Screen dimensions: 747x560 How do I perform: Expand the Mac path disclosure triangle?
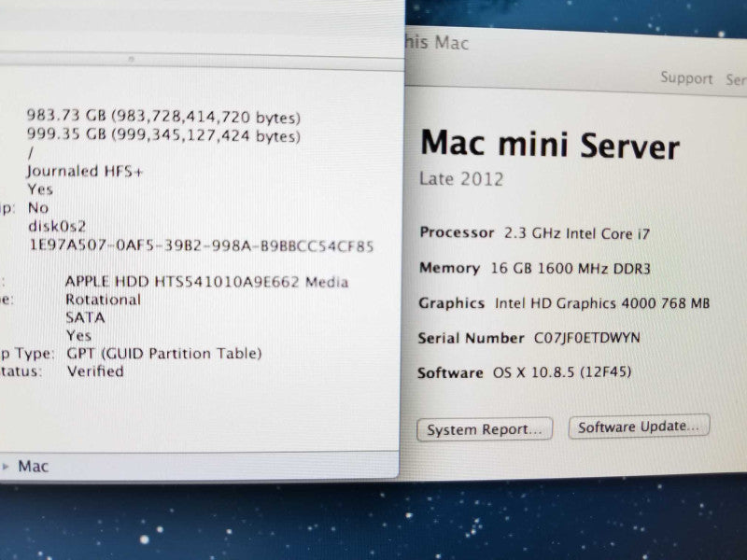click(x=6, y=466)
